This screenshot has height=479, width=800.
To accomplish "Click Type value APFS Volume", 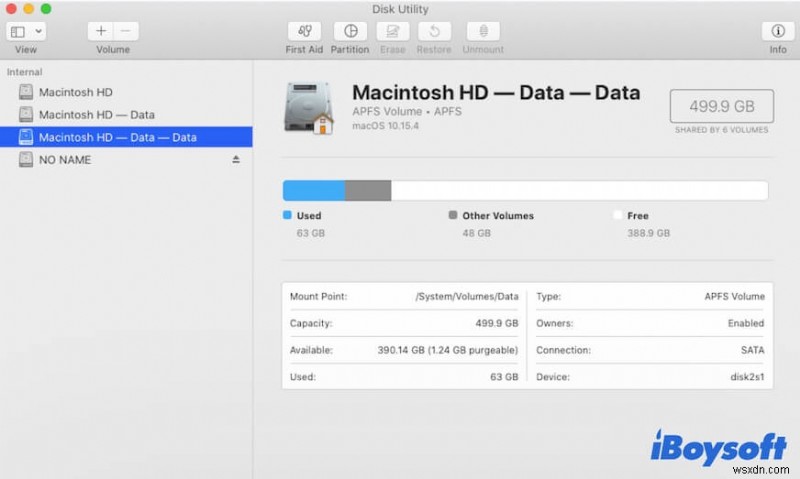I will [x=734, y=296].
